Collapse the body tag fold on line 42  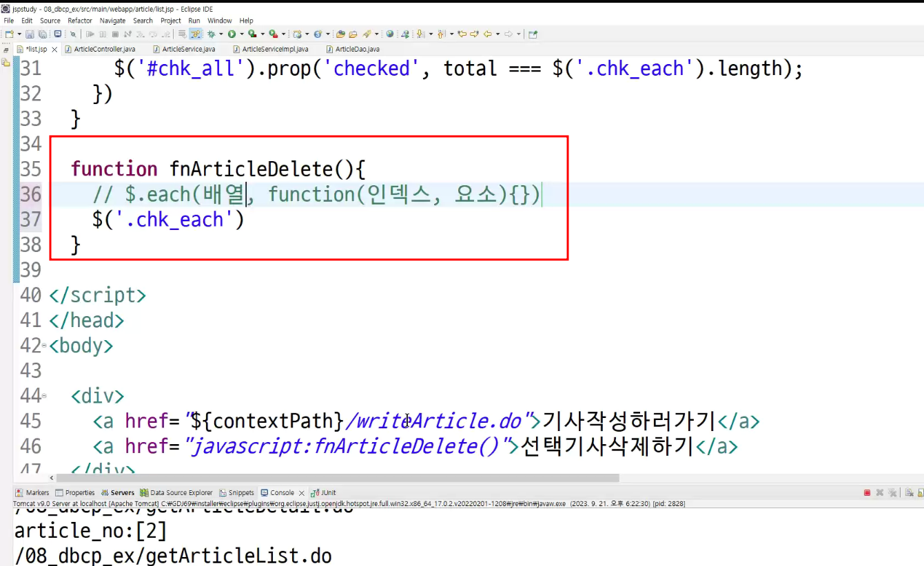pyautogui.click(x=45, y=346)
